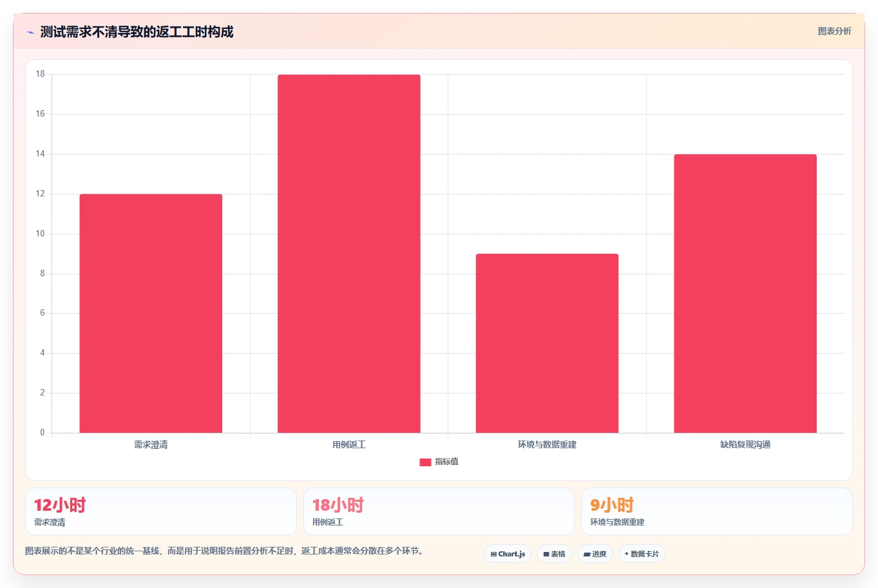This screenshot has width=878, height=588.
Task: Open the 9小时 环境与数据重建 data card
Action: pyautogui.click(x=716, y=511)
